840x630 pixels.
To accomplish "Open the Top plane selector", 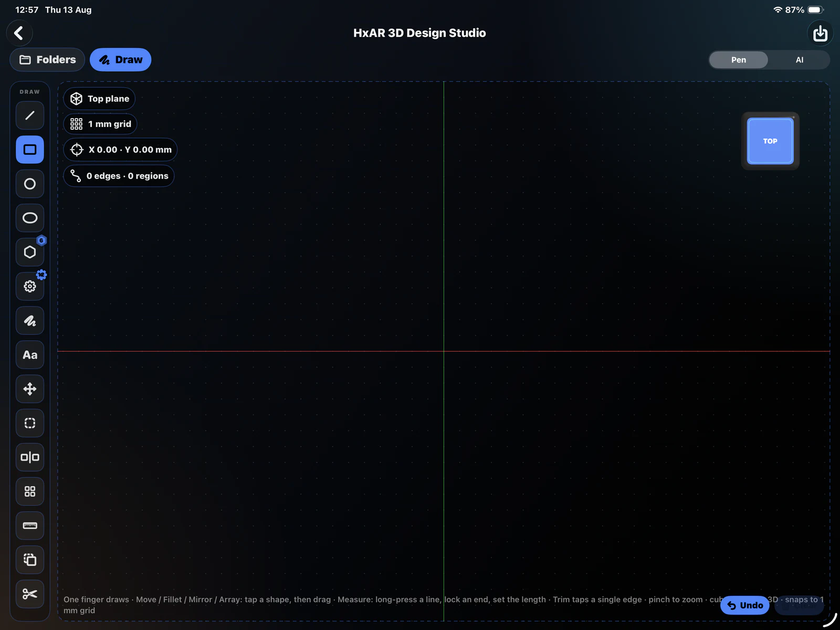I will pos(99,99).
